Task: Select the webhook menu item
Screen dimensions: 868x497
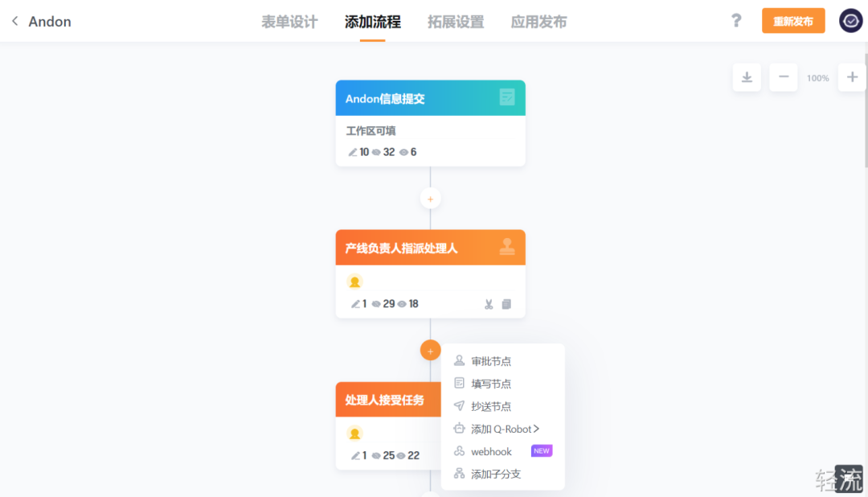Action: click(491, 451)
